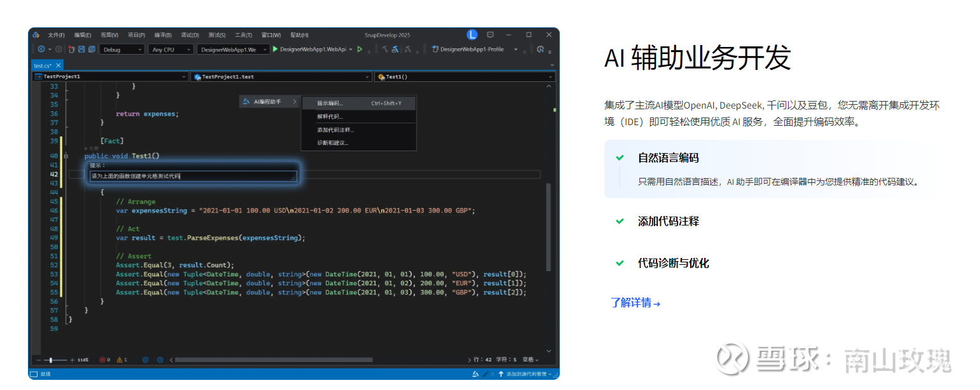Open the 工具(T) menu
Viewport: 980px width, 390px height.
coord(243,35)
